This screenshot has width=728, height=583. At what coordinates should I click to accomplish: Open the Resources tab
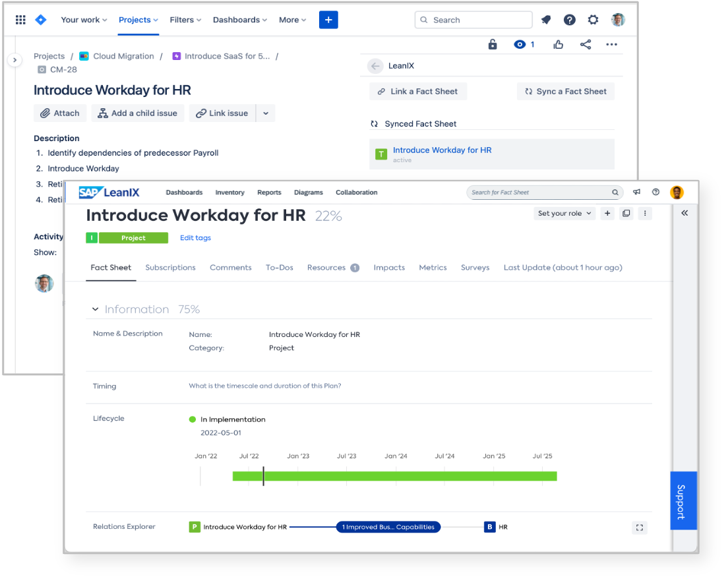point(333,268)
